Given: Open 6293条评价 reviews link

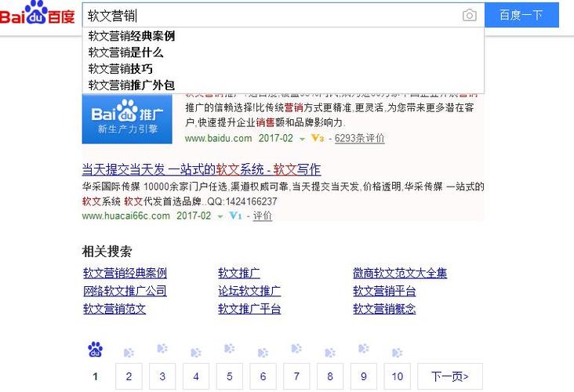Looking at the screenshot, I should tap(359, 138).
